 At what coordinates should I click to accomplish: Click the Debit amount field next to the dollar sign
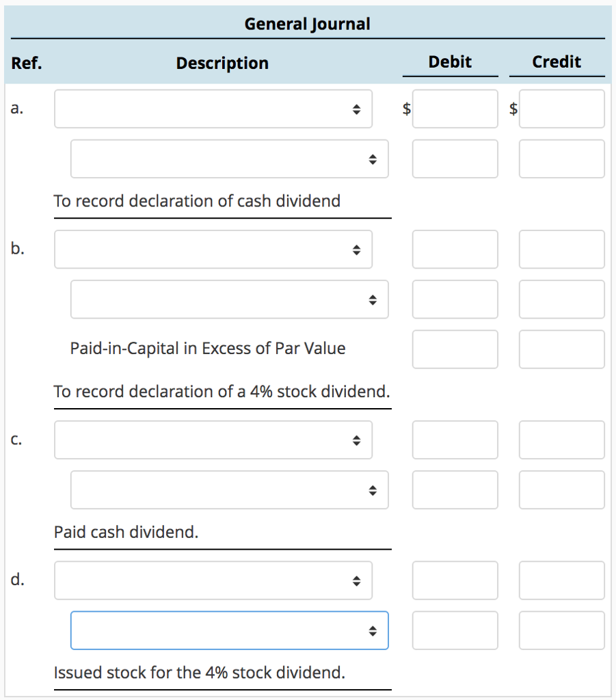click(455, 108)
